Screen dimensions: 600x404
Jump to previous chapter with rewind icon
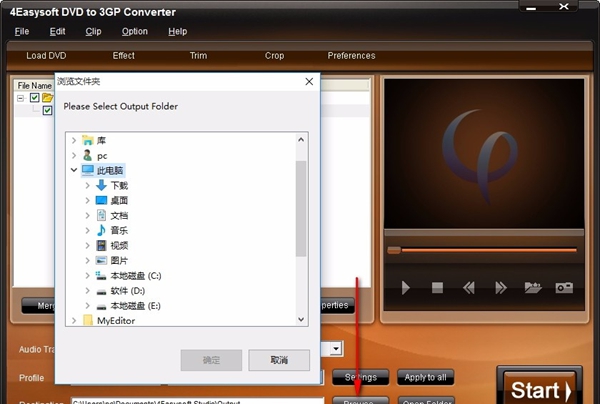tap(469, 287)
